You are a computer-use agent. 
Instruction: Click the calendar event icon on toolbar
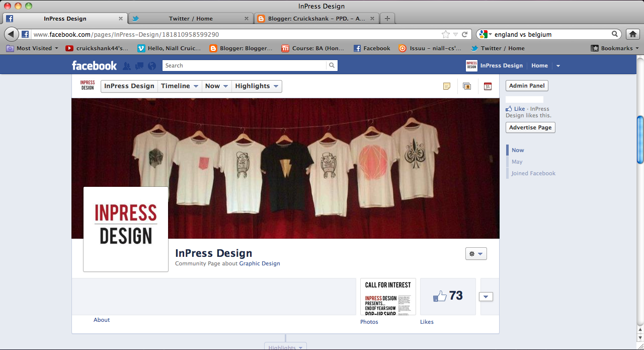click(488, 86)
